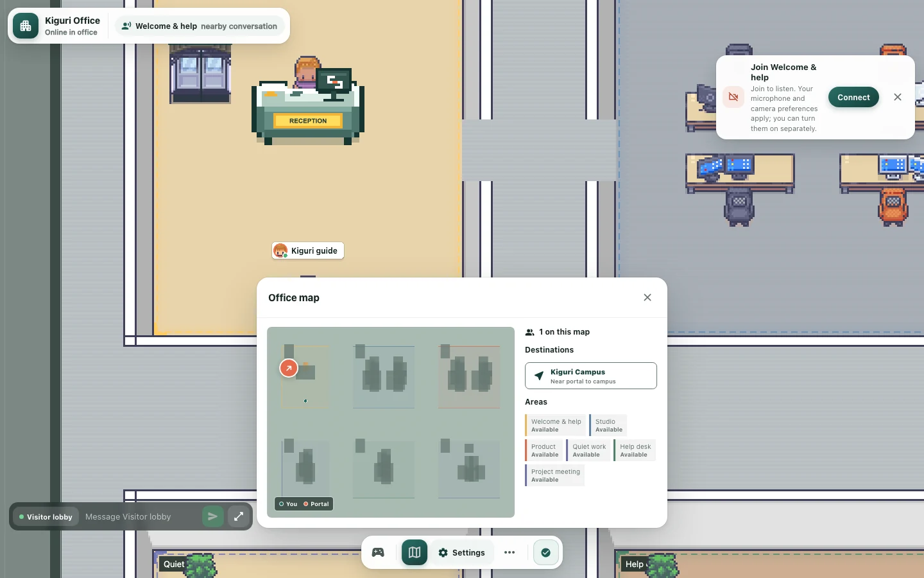Select the Quiet work area chip
The image size is (924, 578).
pos(588,450)
